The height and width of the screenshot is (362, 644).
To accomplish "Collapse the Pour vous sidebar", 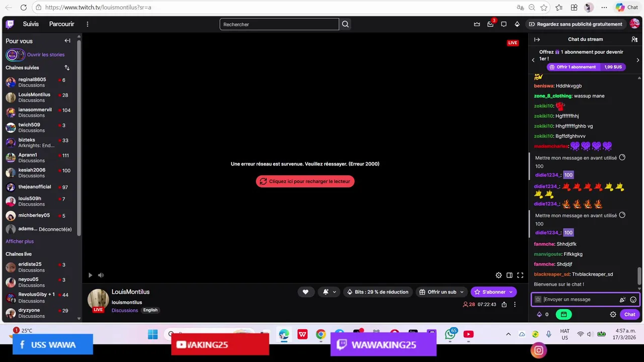I will click(x=67, y=41).
